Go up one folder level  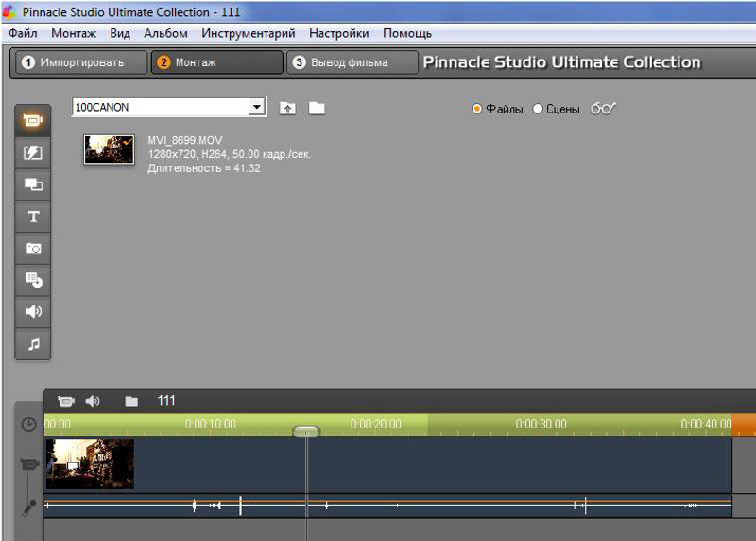pyautogui.click(x=287, y=109)
